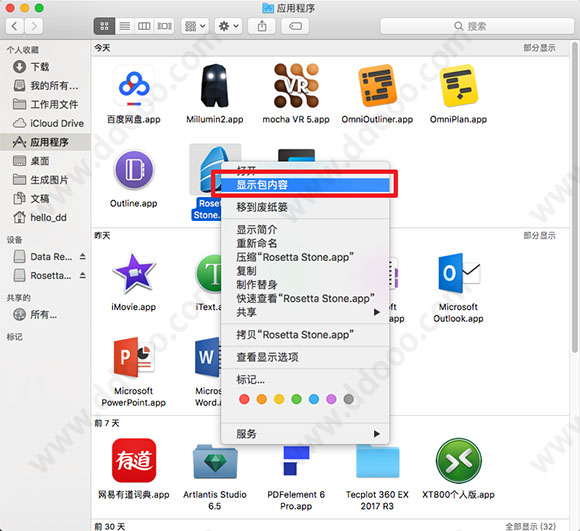580x531 pixels.
Task: Click 部分显示 in 今天 section
Action: click(x=539, y=48)
